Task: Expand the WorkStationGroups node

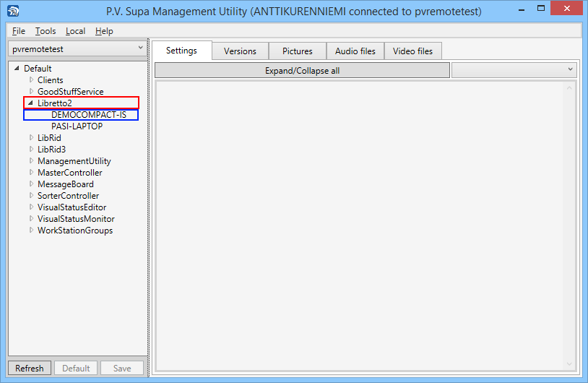Action: [x=31, y=231]
